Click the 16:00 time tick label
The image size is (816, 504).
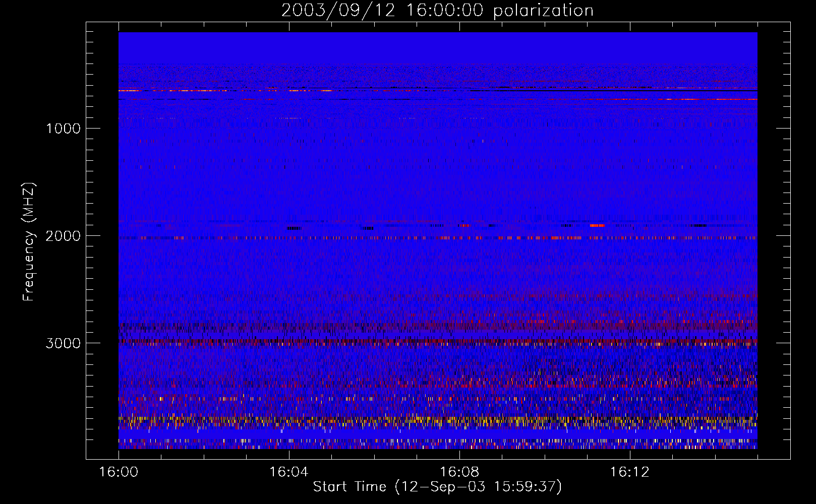point(119,472)
